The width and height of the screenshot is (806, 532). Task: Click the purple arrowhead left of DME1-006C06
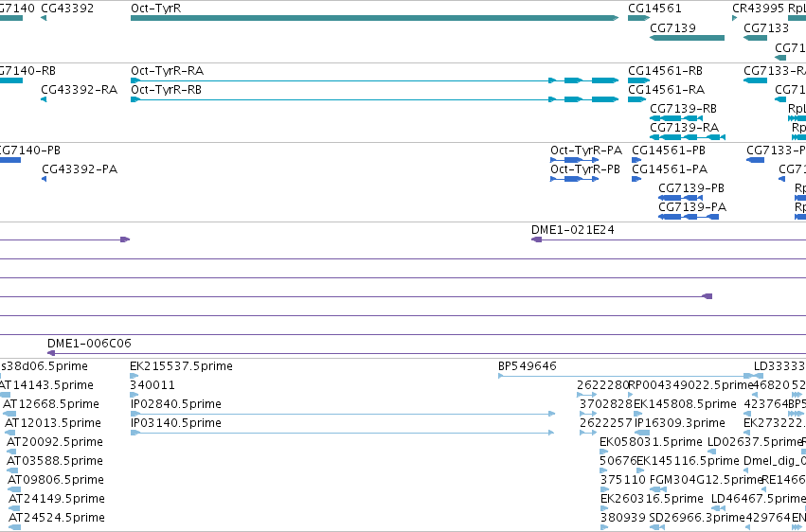[51, 353]
